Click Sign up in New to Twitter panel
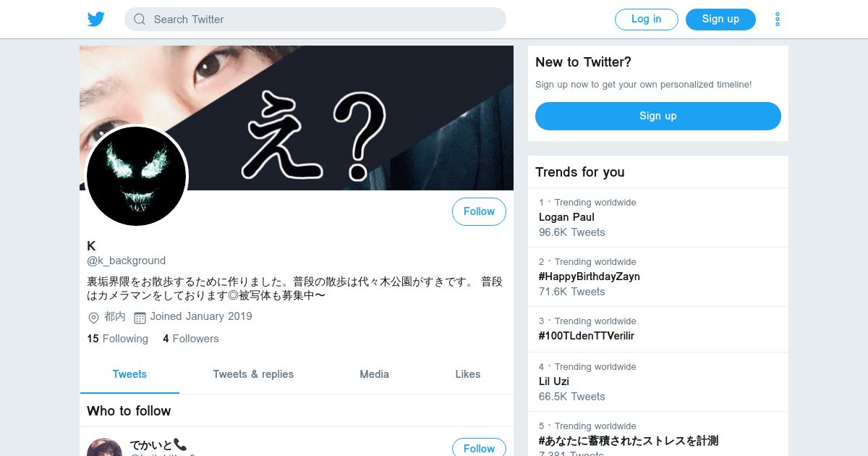Image resolution: width=868 pixels, height=456 pixels. click(658, 116)
